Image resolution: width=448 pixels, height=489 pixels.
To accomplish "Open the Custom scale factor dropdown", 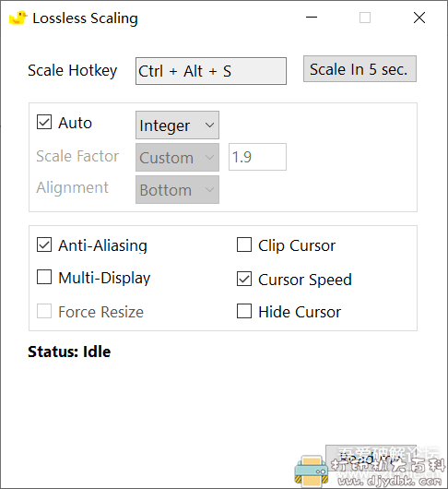I will click(x=177, y=157).
